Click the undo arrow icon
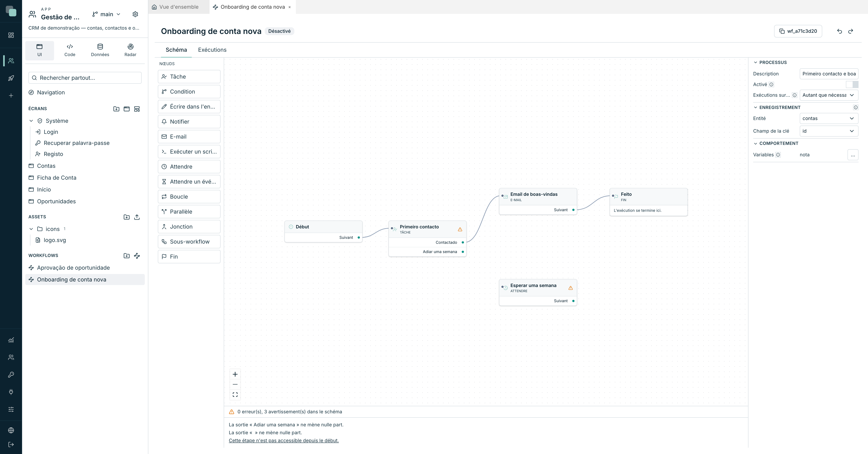The width and height of the screenshot is (868, 454). (x=839, y=31)
